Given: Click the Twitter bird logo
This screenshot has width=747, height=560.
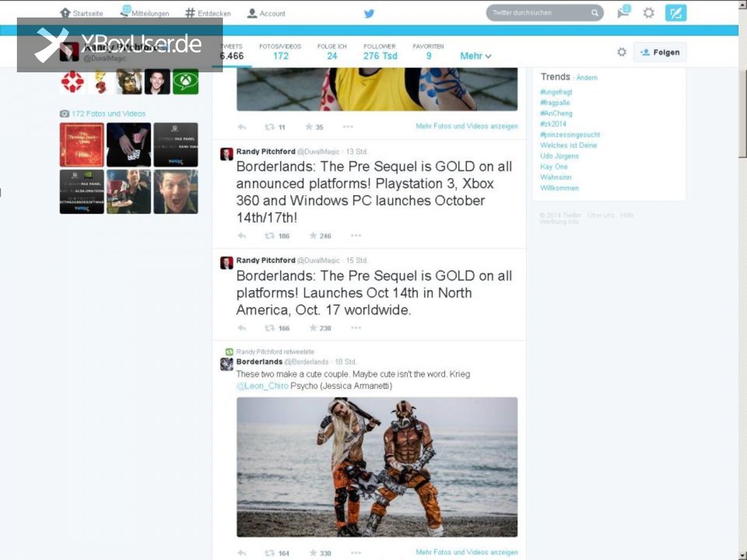Looking at the screenshot, I should coord(369,13).
